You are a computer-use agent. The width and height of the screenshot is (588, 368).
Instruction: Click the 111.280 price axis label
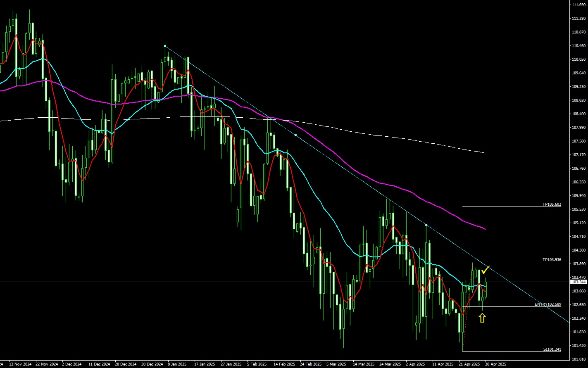point(579,19)
